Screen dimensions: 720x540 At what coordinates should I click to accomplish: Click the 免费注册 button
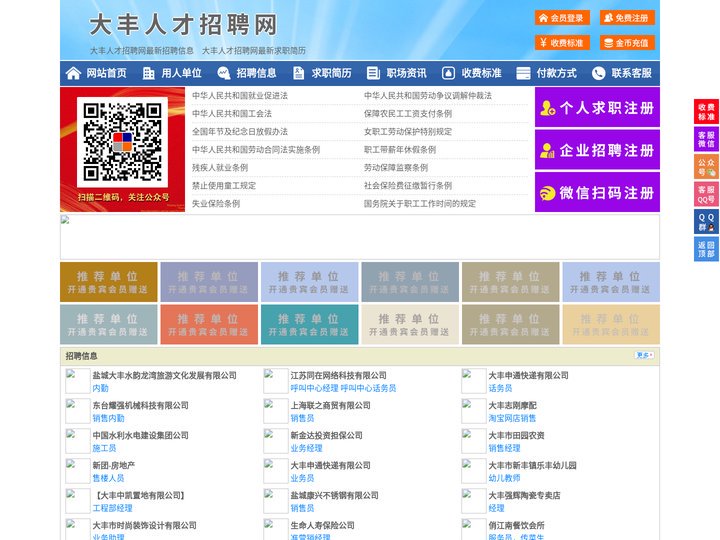coord(627,18)
